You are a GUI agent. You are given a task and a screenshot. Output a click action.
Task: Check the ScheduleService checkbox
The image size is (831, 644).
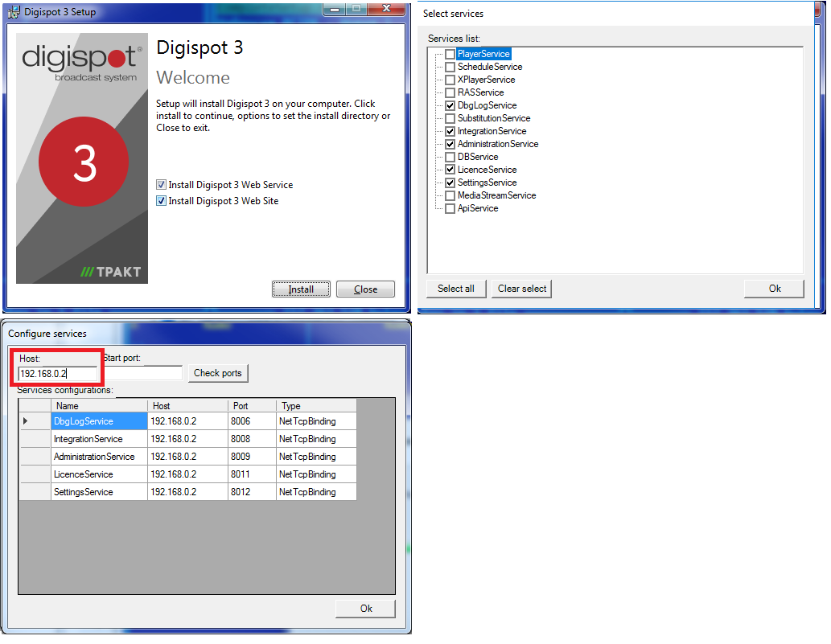click(450, 67)
